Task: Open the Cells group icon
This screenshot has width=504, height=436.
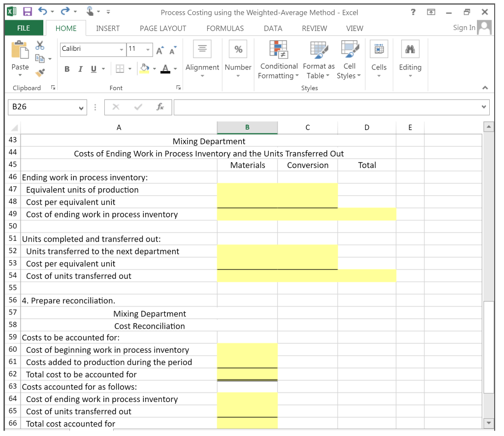Action: (379, 49)
